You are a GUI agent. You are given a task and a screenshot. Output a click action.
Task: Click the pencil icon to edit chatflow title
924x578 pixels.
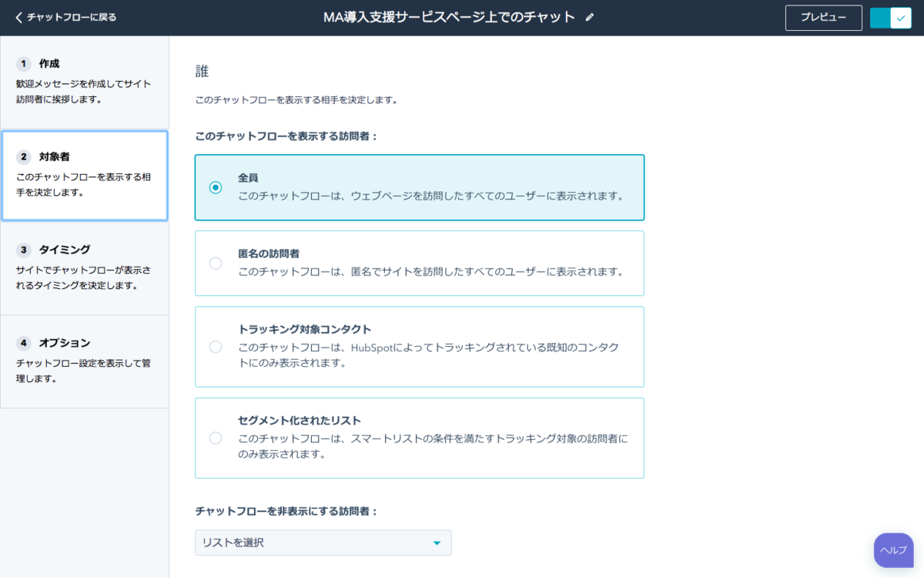click(x=590, y=17)
